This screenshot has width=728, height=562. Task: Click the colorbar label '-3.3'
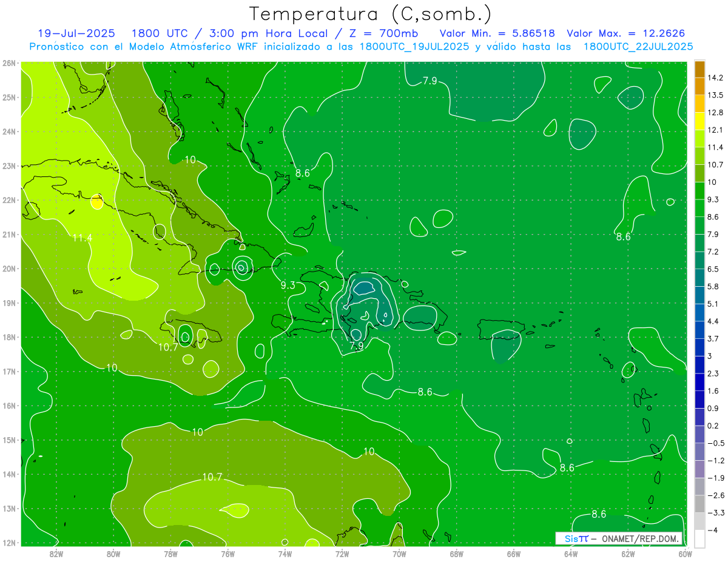[x=715, y=512]
